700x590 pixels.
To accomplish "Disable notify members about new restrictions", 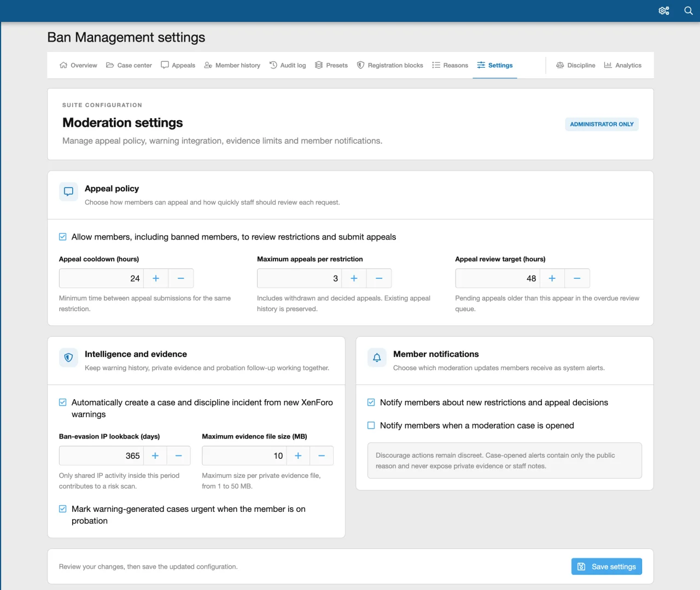I will click(x=371, y=402).
